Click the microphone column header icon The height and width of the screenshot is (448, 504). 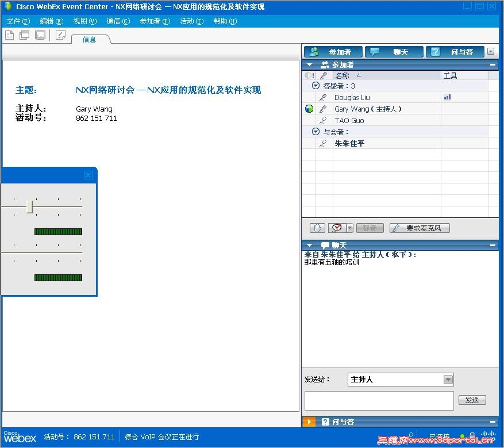pos(324,75)
